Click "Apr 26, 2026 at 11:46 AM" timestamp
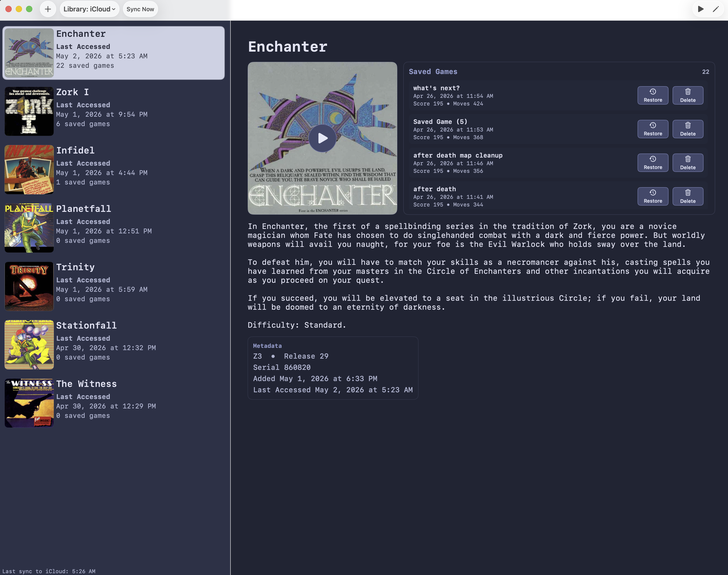The image size is (728, 575). coord(453,163)
